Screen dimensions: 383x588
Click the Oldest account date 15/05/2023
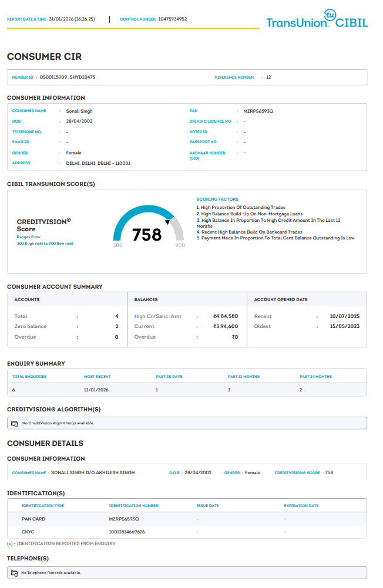(344, 327)
